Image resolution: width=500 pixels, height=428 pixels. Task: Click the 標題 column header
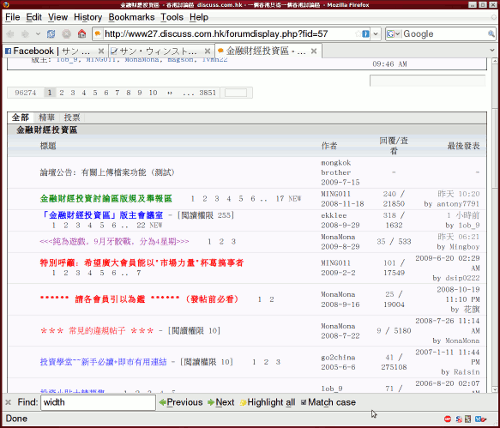point(48,146)
